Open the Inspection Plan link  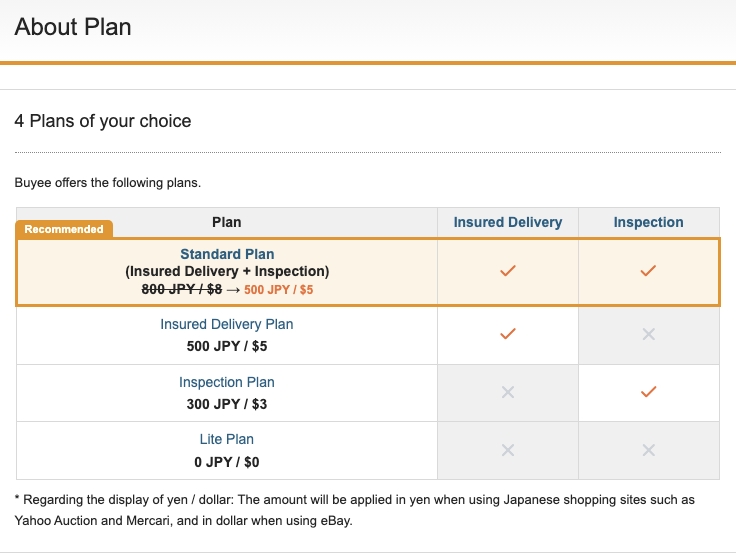click(227, 382)
